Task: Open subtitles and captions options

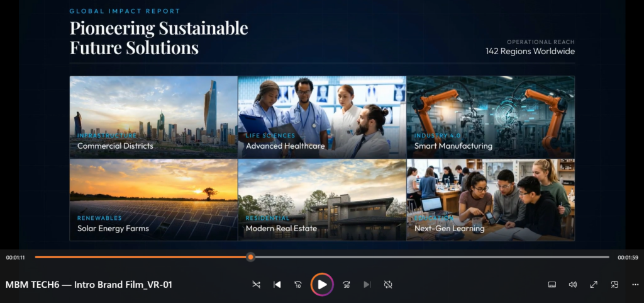Action: tap(552, 285)
